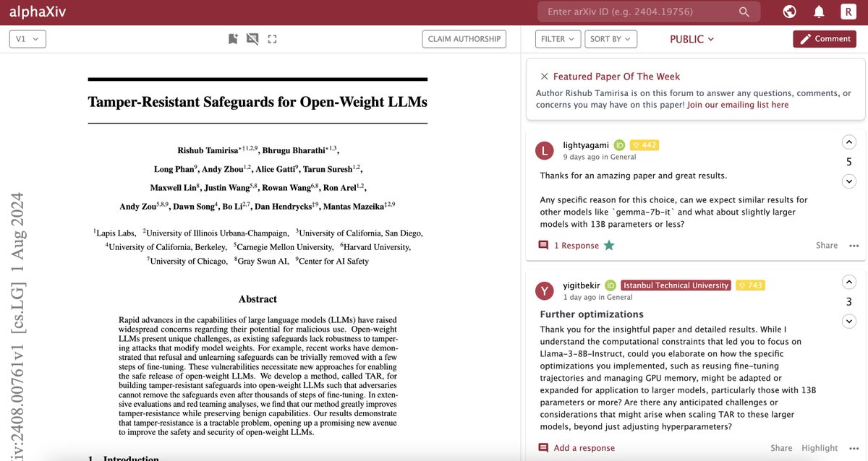Click the lightyagami username

[x=586, y=145]
